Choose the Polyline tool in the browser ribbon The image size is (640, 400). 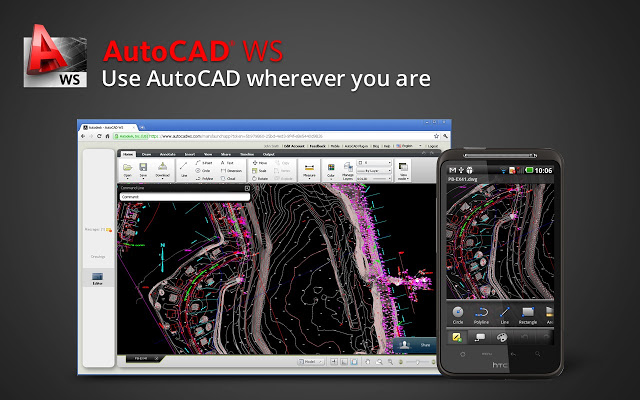point(204,178)
